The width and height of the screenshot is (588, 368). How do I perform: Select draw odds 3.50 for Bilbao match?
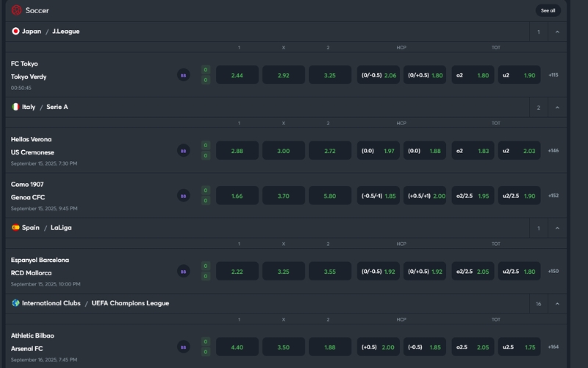[x=284, y=347]
